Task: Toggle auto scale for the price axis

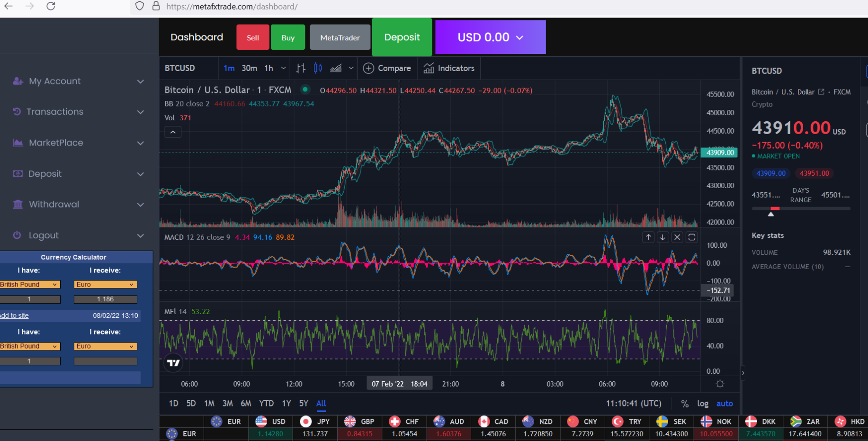Action: [724, 404]
